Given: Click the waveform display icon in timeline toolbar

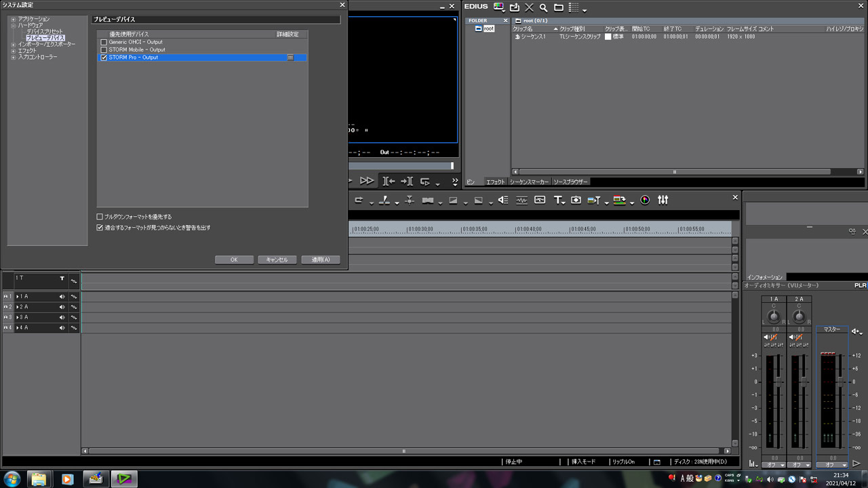Looking at the screenshot, I should coord(521,200).
